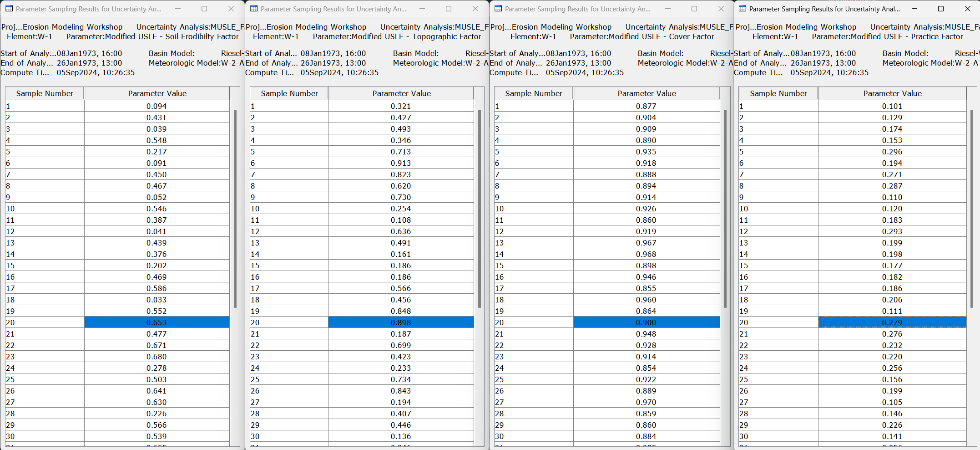Image resolution: width=980 pixels, height=450 pixels.
Task: Maximize the Cover Factor results window
Action: (x=694, y=9)
